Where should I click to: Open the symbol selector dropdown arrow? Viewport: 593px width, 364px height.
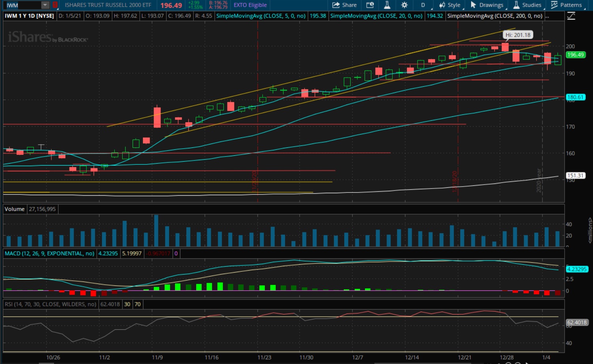(45, 5)
